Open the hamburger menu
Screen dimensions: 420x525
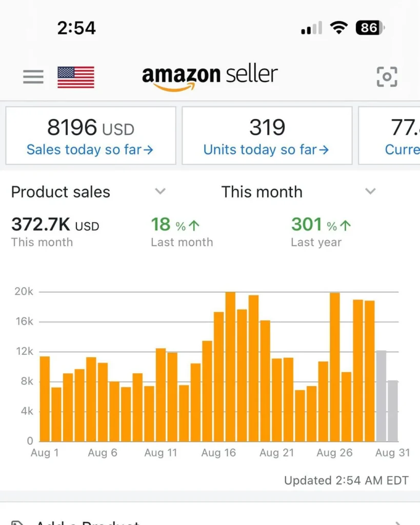pos(33,77)
